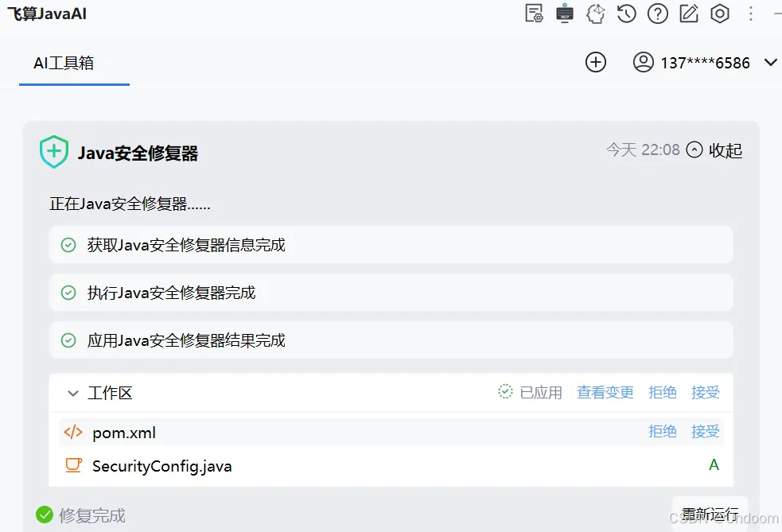Click check icon beside 应用Java安全修复器结果完成

[68, 340]
